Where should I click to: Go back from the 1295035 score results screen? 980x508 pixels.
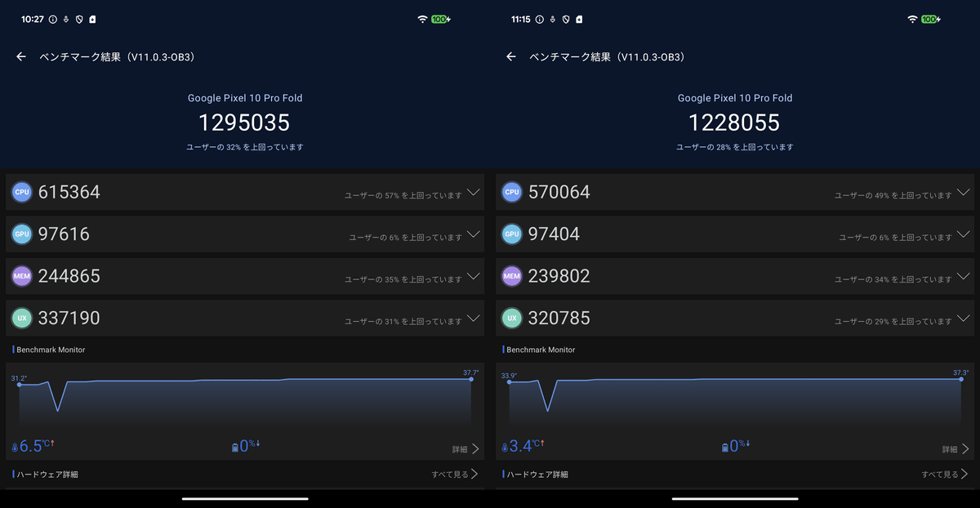point(21,57)
